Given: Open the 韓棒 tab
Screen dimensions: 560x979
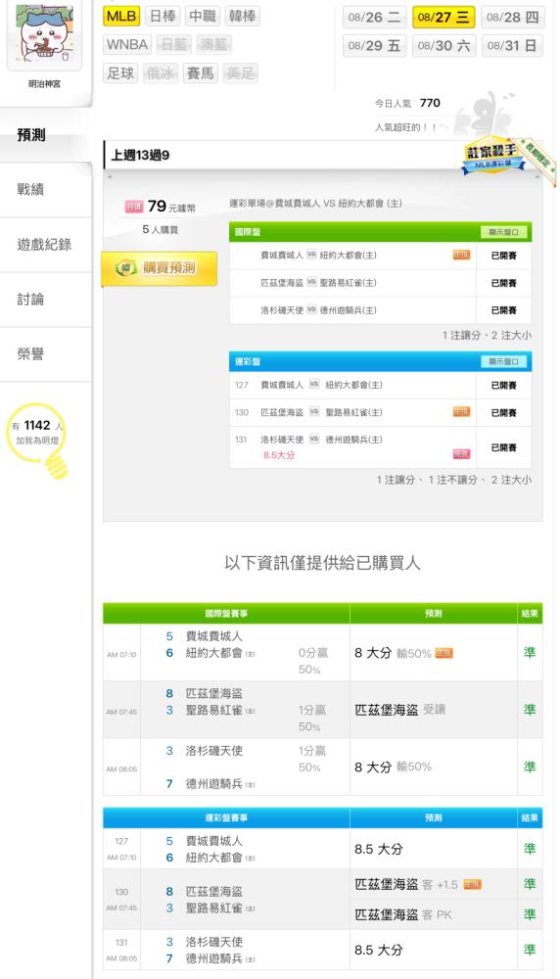Looking at the screenshot, I should point(242,17).
